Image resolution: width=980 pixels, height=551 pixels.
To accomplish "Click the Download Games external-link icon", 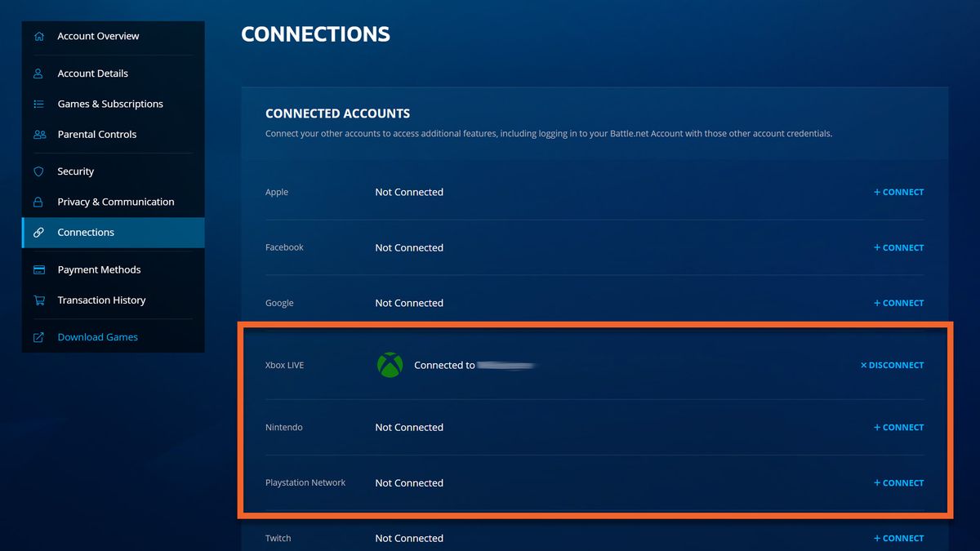I will [38, 336].
